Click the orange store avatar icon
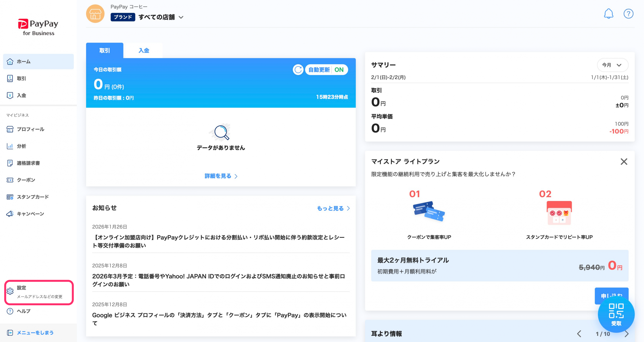Viewport: 644px width, 342px height. click(95, 14)
